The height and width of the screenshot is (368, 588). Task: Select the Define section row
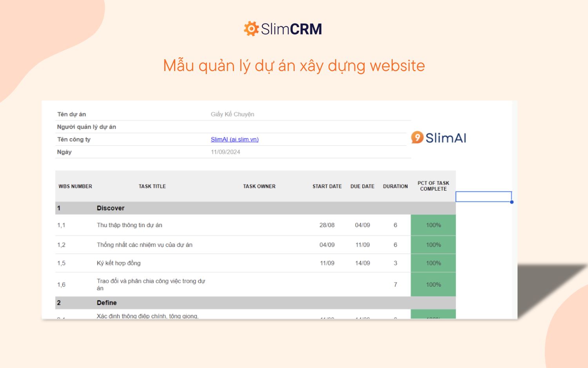click(107, 302)
